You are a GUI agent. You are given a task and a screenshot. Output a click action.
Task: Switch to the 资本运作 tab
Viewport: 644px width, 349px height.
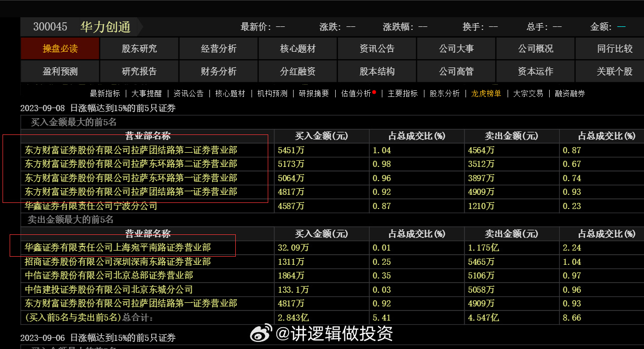point(535,72)
